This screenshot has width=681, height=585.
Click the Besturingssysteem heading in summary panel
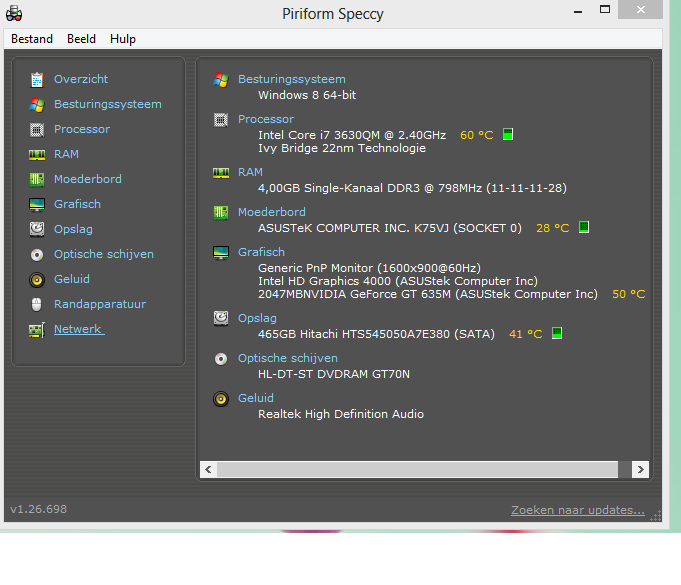(x=292, y=79)
